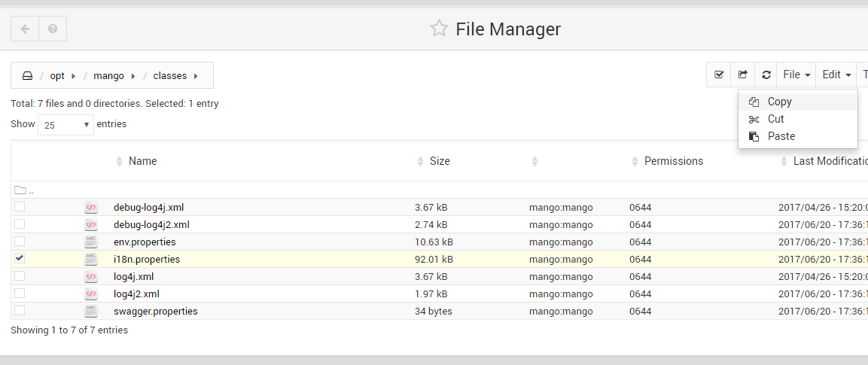Click the root drive icon in breadcrumb
The width and height of the screenshot is (868, 365).
coord(27,76)
